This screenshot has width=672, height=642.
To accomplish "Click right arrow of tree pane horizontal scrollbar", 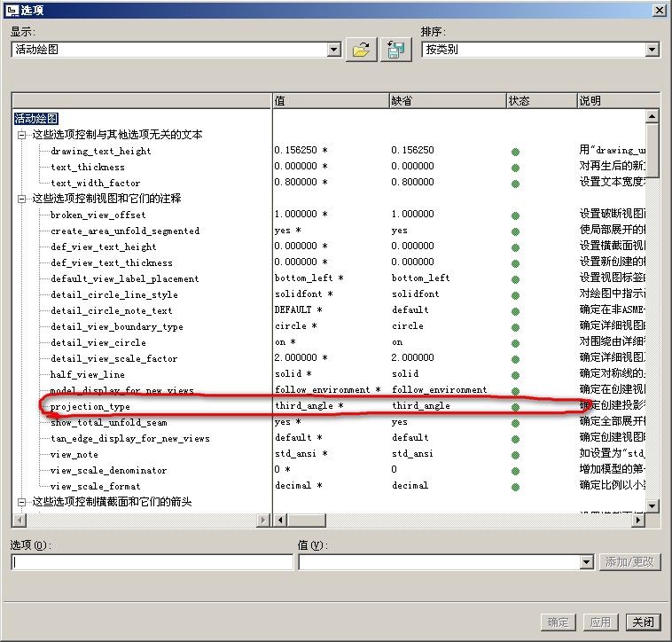I will pyautogui.click(x=263, y=521).
